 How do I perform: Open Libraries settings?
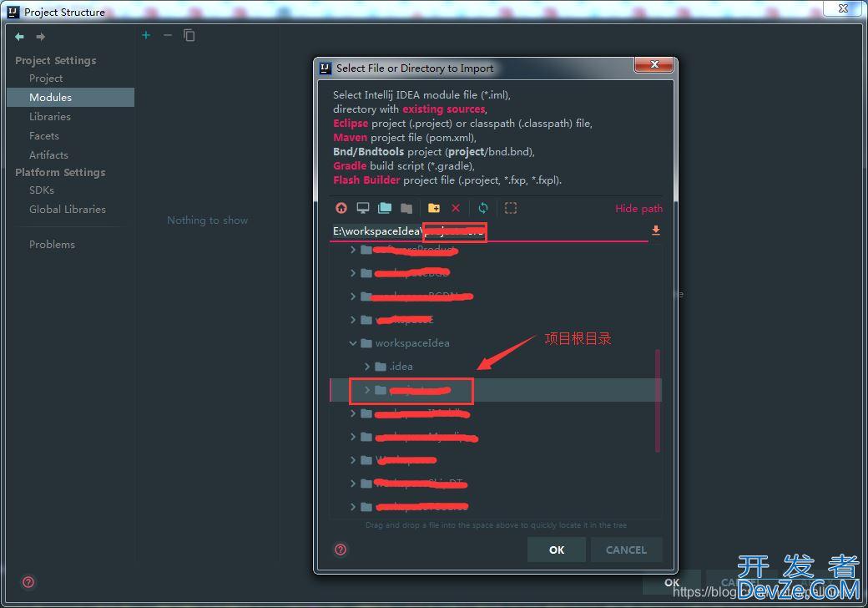tap(50, 117)
